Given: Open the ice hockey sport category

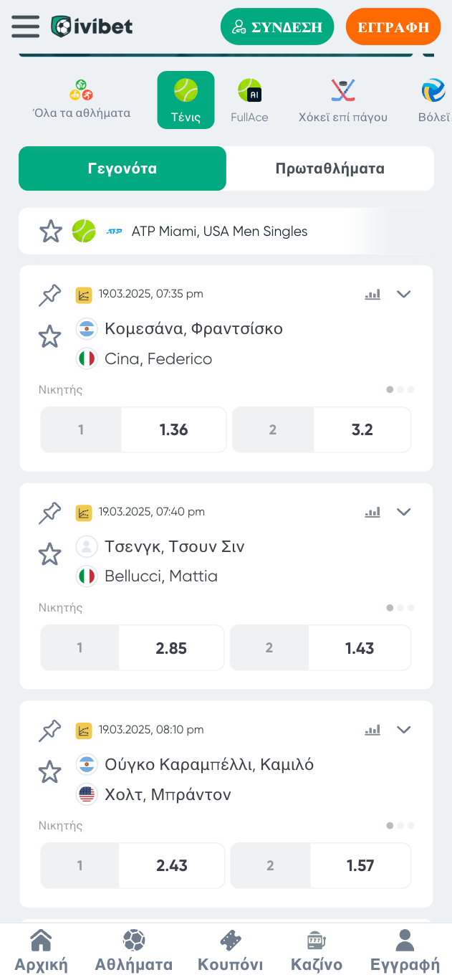Looking at the screenshot, I should (x=342, y=100).
